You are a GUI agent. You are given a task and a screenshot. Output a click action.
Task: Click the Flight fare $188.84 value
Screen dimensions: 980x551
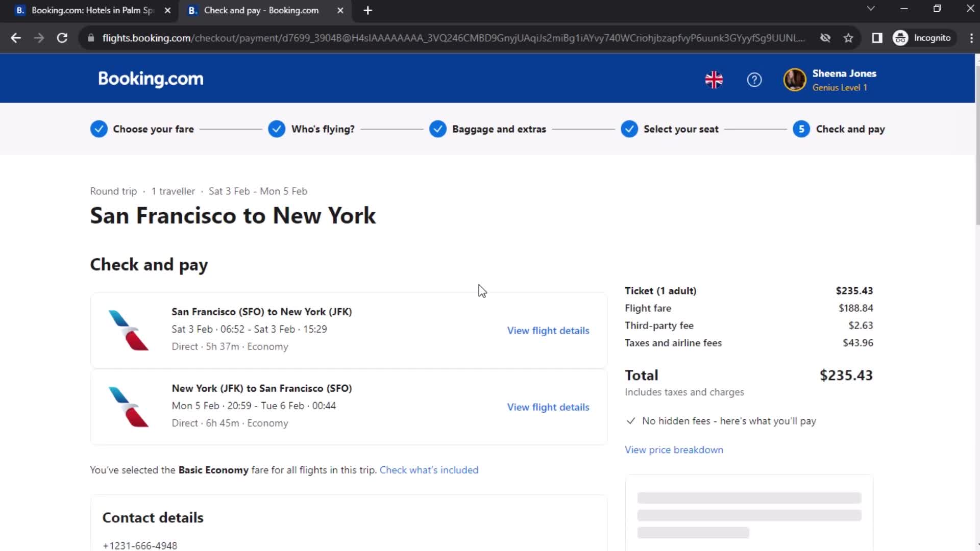click(856, 308)
